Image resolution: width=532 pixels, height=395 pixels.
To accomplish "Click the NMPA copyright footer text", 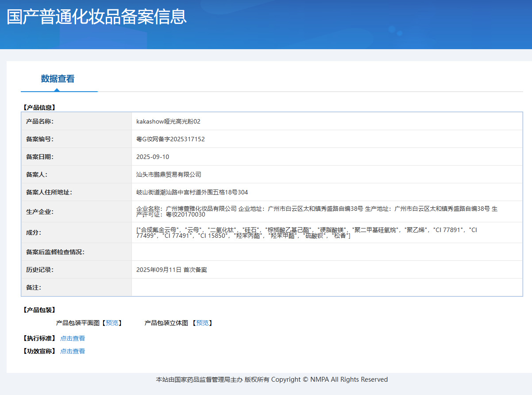I will click(x=272, y=380).
